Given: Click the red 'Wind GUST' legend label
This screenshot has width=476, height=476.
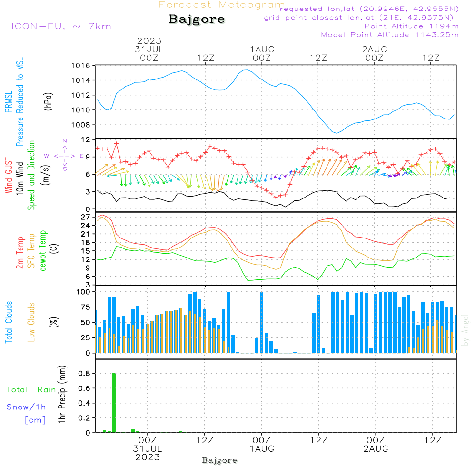Looking at the screenshot, I should click(9, 175).
